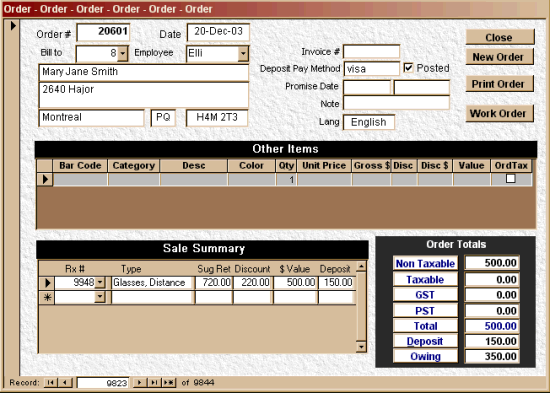Click the second Promise Date field
This screenshot has width=550, height=393.
tap(422, 87)
